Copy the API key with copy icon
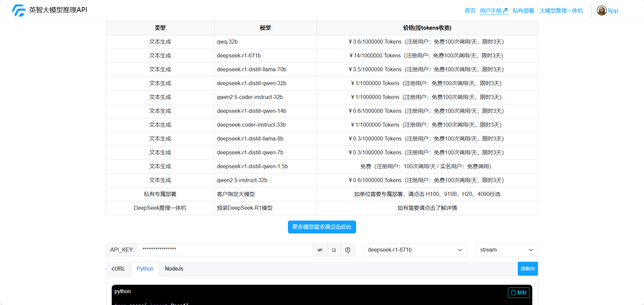Screen dimensions: 644x305 click(334, 250)
